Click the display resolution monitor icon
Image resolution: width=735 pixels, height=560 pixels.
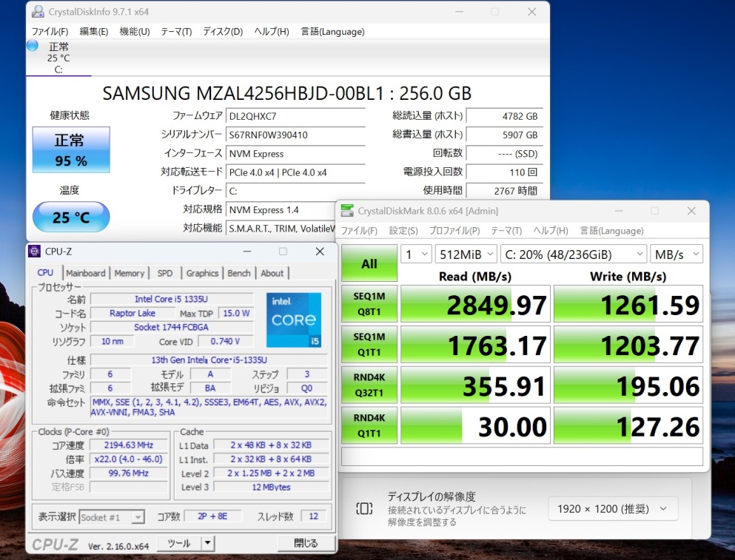(x=364, y=508)
